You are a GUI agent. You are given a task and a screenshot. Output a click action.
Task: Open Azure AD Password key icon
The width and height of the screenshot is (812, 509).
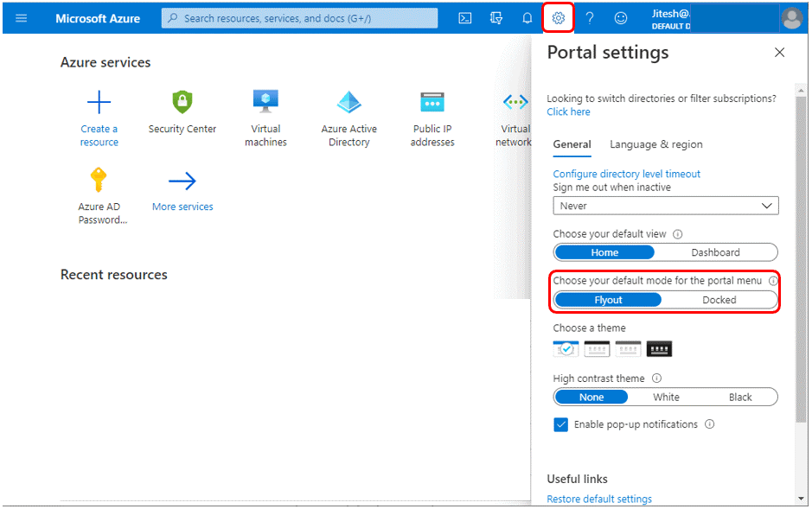coord(99,180)
